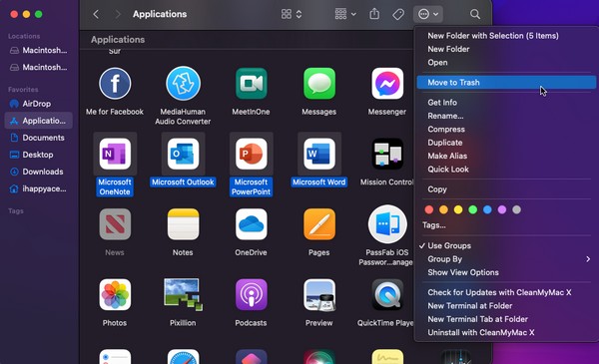Choose Rename… menu item
The image size is (599, 364).
(x=506, y=116)
